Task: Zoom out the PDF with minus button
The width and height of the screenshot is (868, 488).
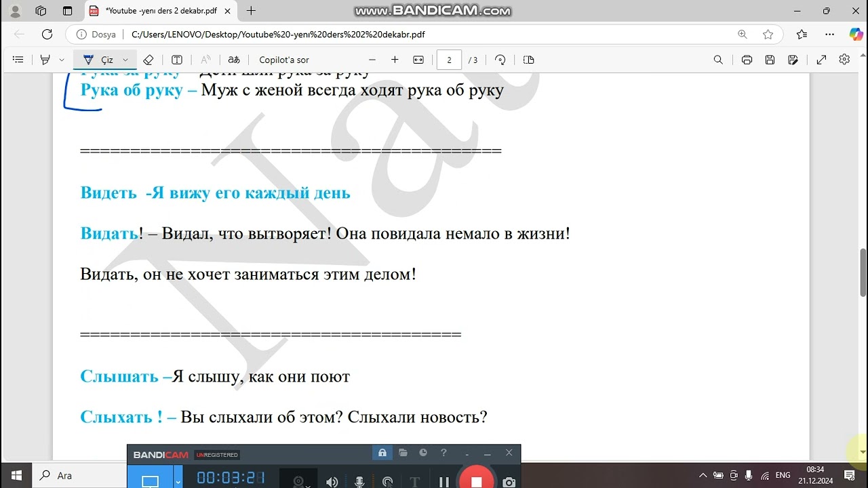Action: (x=372, y=60)
